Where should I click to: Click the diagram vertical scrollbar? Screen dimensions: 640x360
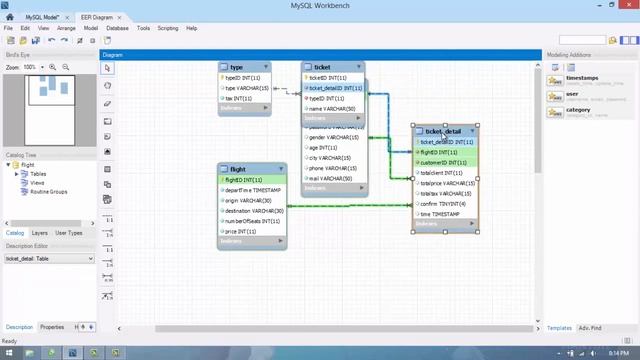coord(538,120)
